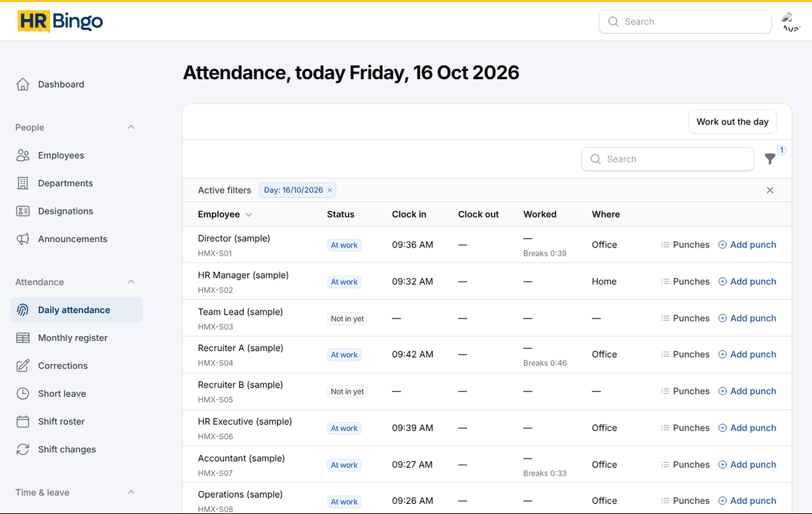Open the table filter funnel icon
The image size is (812, 514).
(x=770, y=159)
